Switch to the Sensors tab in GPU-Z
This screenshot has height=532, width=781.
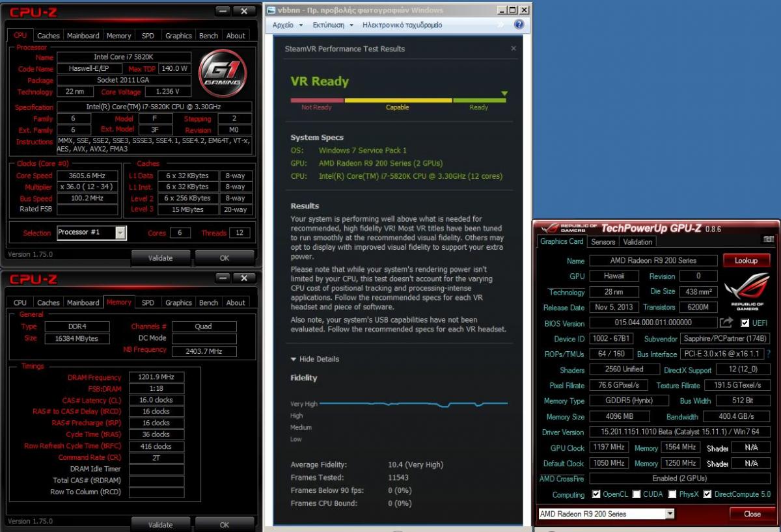pyautogui.click(x=603, y=241)
